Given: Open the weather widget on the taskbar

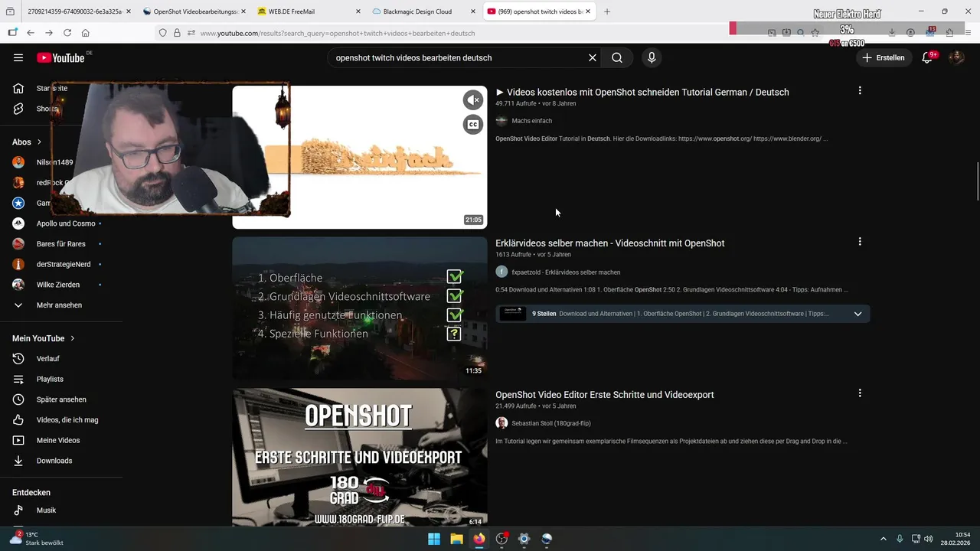Looking at the screenshot, I should 36,539.
